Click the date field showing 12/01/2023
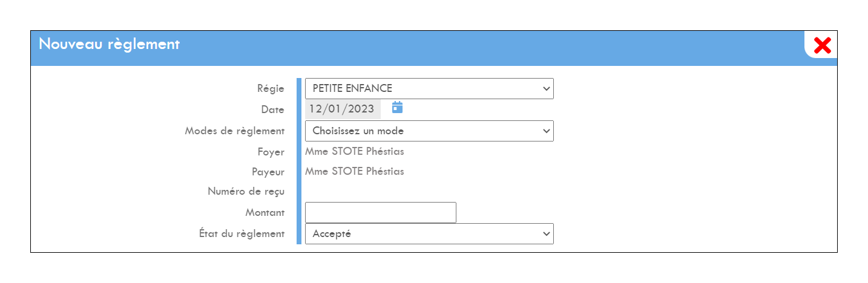This screenshot has height=283, width=868. tap(343, 109)
